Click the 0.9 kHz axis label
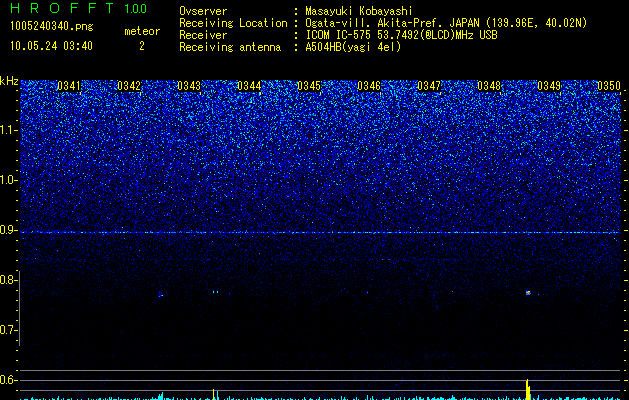The width and height of the screenshot is (629, 400). click(8, 230)
